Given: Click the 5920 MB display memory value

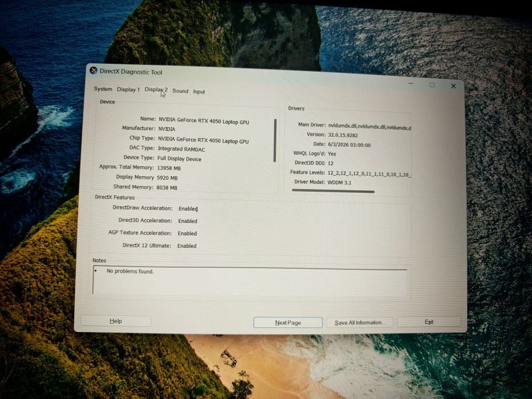Looking at the screenshot, I should [x=167, y=178].
